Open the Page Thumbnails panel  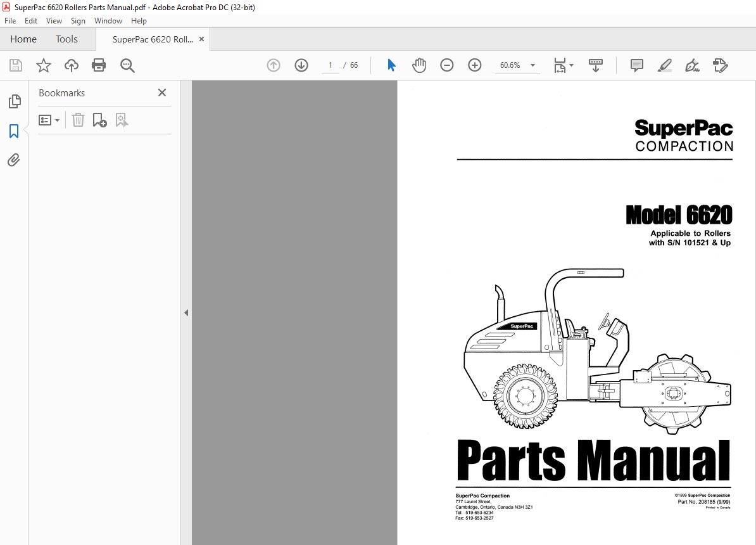[x=15, y=101]
